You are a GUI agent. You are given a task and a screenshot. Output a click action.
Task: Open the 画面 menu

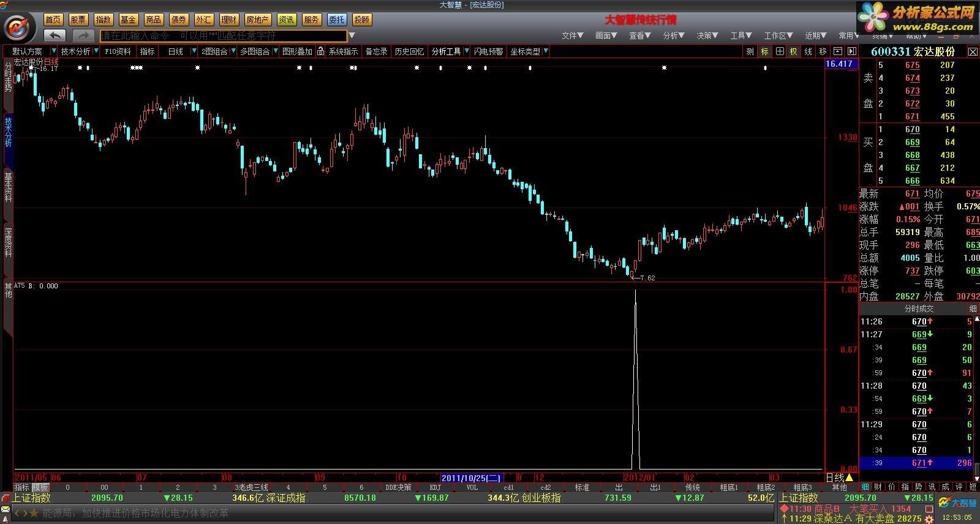pyautogui.click(x=606, y=36)
